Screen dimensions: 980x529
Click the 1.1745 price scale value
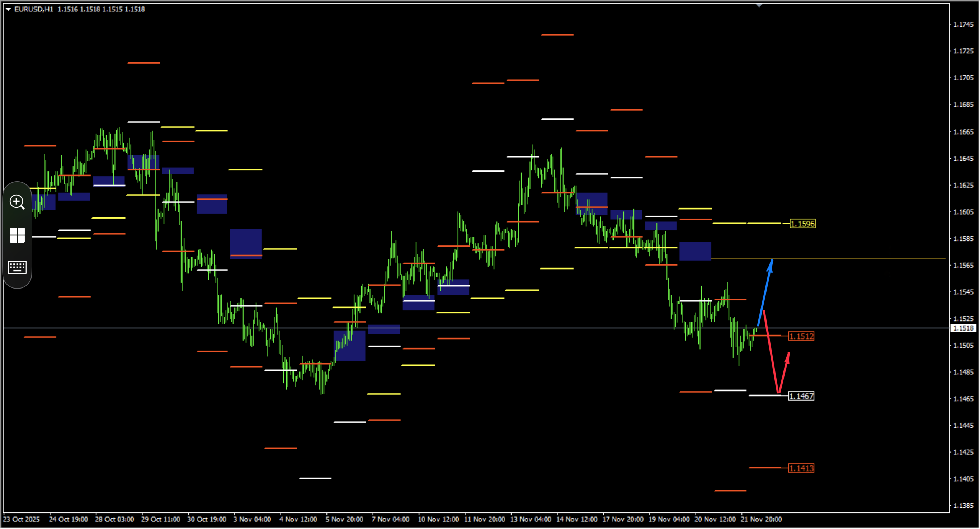click(963, 24)
